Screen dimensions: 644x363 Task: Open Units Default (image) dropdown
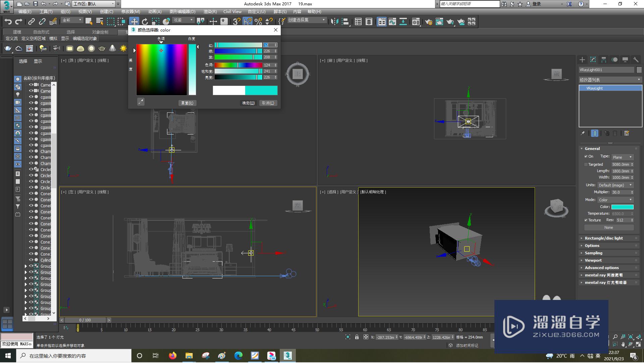[x=615, y=185]
